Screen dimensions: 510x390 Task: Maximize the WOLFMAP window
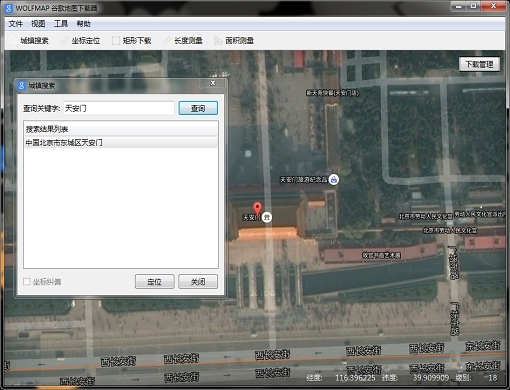[x=473, y=6]
